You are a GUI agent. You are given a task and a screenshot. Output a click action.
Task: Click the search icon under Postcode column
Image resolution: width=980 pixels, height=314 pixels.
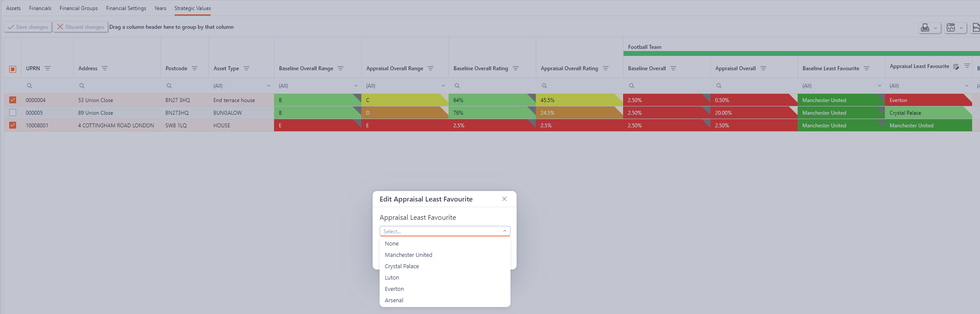click(169, 86)
